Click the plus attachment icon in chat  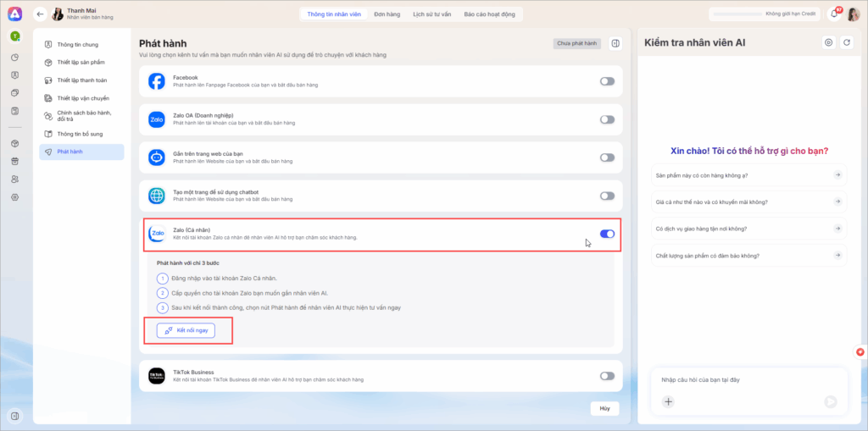pyautogui.click(x=668, y=401)
